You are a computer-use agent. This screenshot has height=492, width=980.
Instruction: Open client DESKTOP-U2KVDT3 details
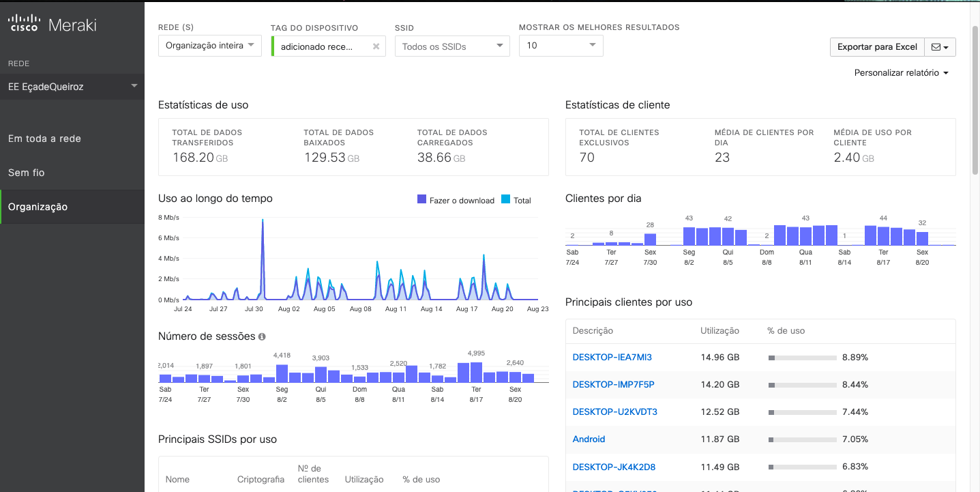(x=614, y=412)
